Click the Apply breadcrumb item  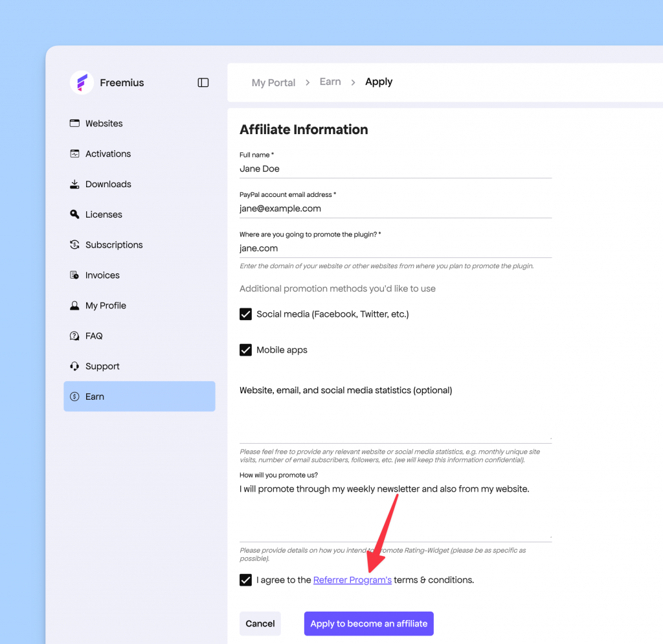pos(379,82)
